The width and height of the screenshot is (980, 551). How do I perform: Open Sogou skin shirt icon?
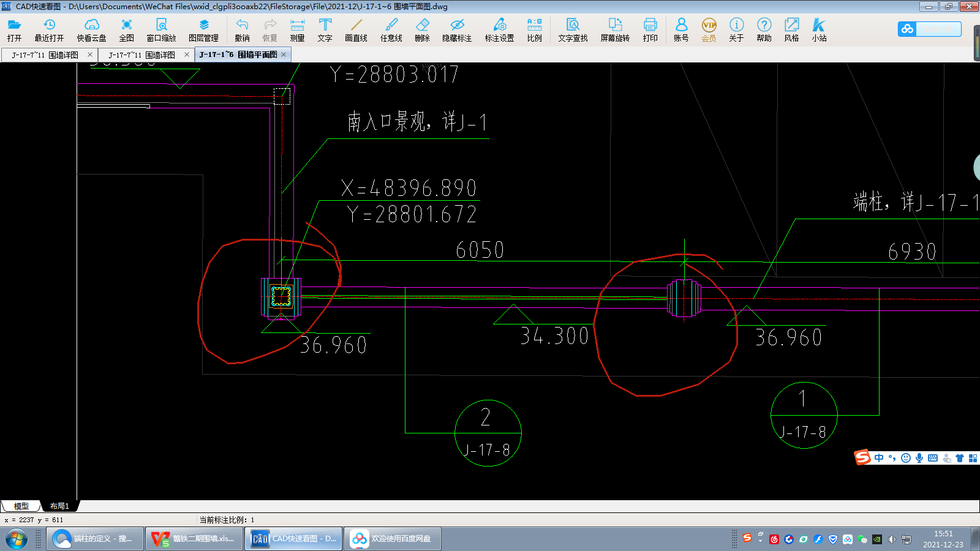click(960, 458)
